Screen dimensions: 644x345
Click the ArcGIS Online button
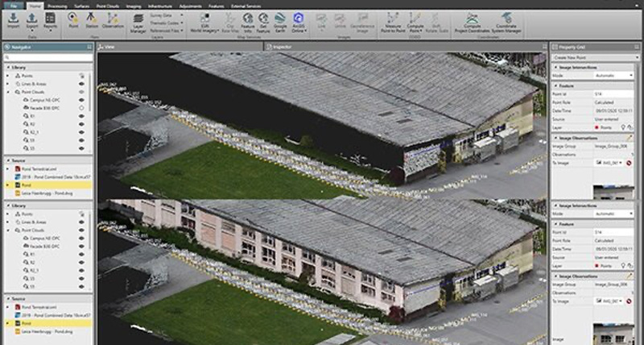coord(299,20)
